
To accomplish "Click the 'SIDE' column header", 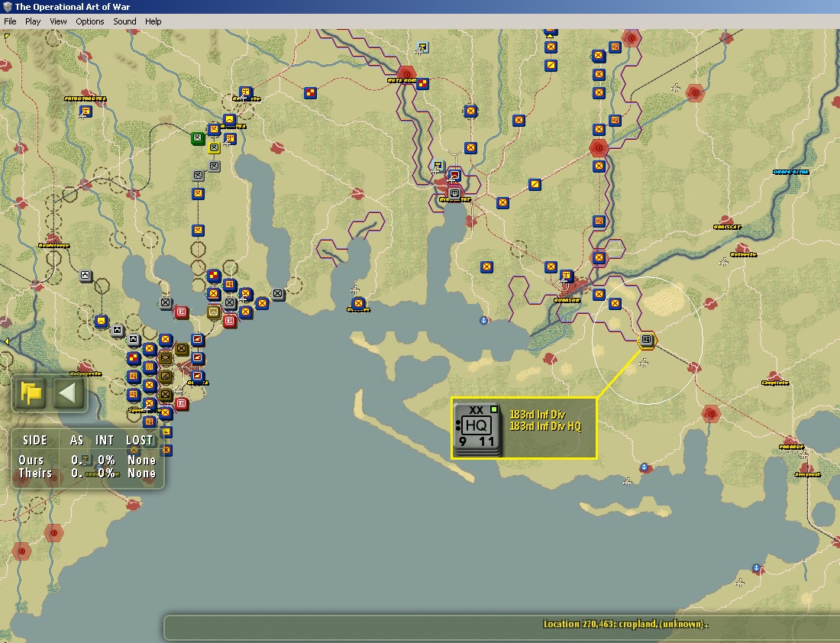I will click(35, 441).
